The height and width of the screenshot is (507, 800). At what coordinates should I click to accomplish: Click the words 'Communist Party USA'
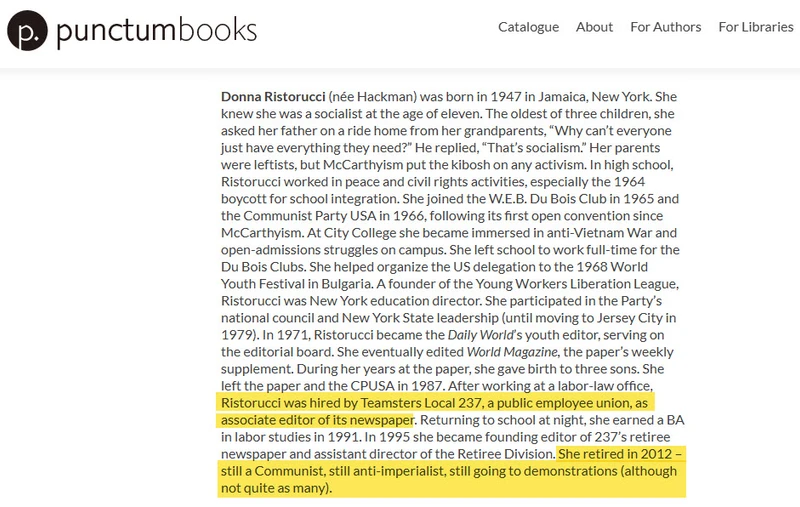pos(310,216)
